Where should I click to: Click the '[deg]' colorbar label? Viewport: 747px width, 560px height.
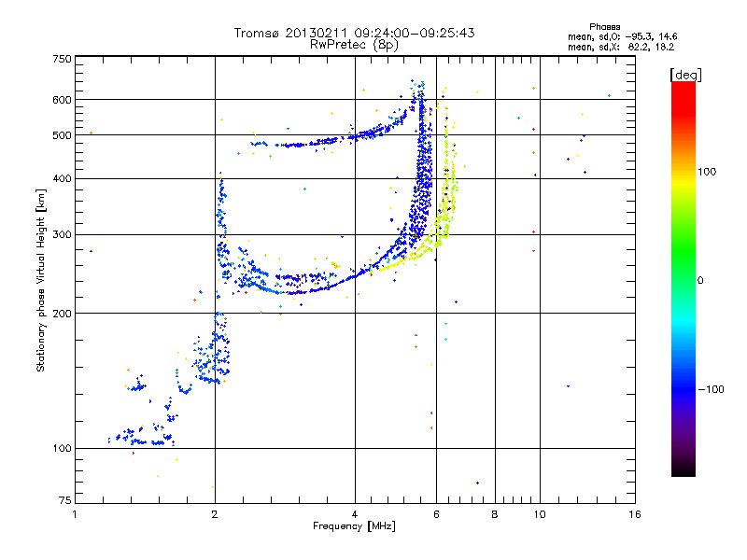point(685,75)
